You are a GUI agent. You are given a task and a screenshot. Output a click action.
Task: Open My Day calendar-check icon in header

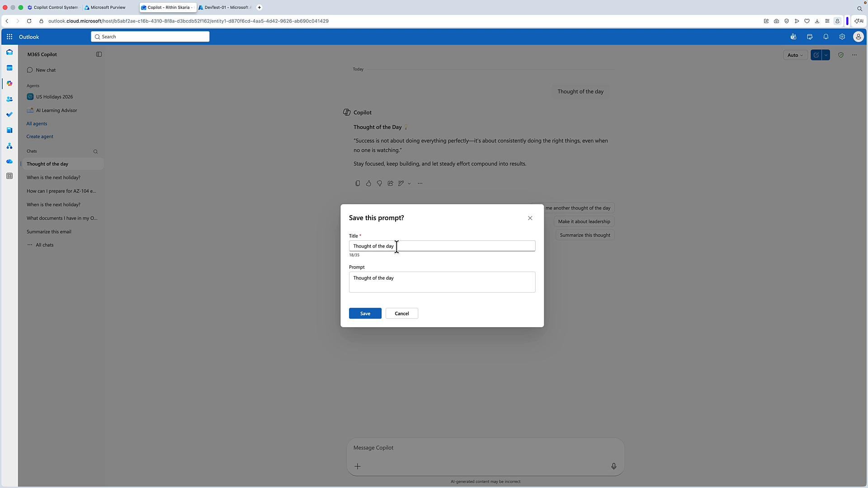810,37
